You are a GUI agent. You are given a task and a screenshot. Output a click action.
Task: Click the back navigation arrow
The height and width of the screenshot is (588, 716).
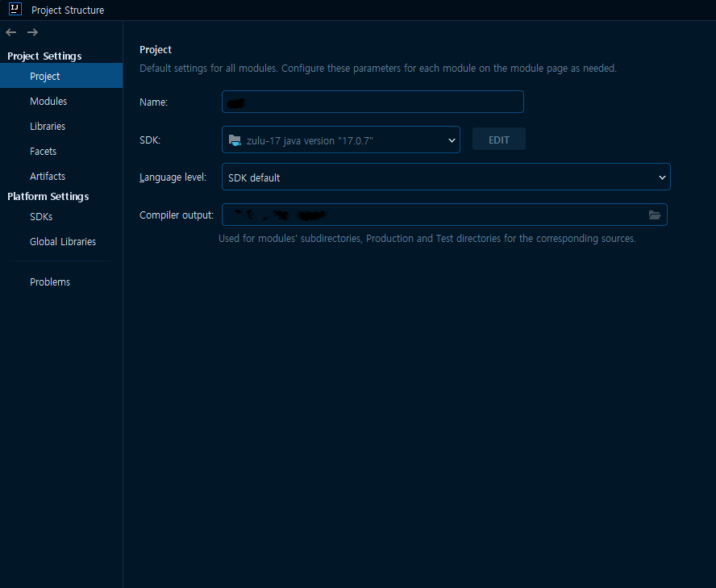tap(11, 32)
